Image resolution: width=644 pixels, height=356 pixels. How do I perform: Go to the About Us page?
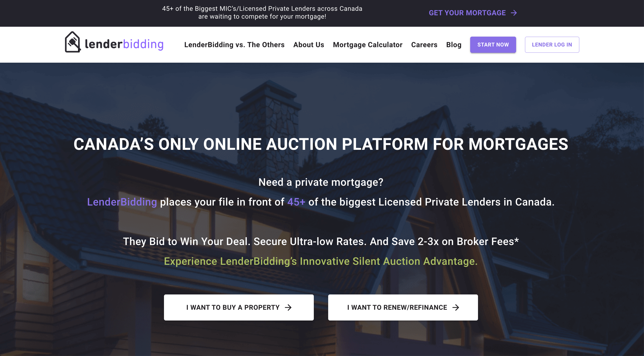click(x=308, y=44)
